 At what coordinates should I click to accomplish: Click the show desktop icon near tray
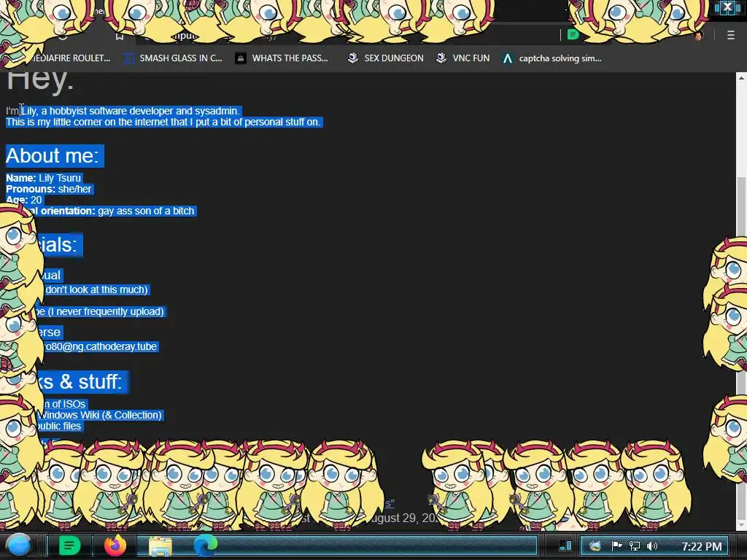coord(565,545)
